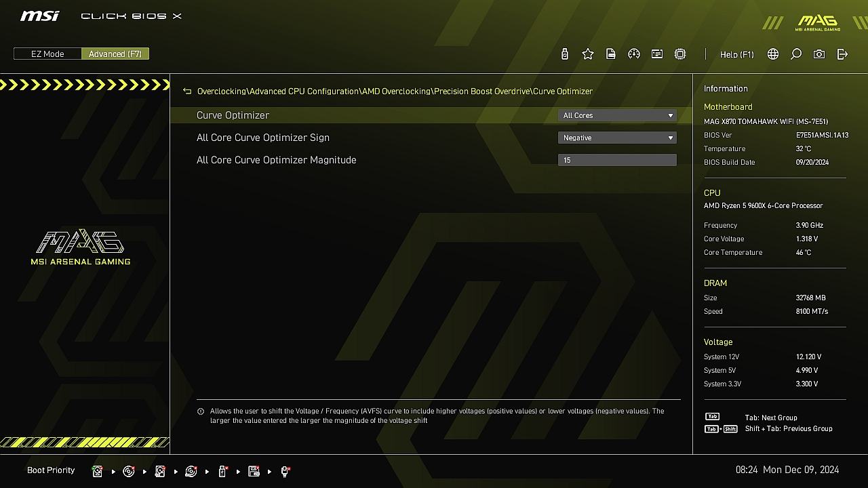Screen dimensions: 868x488
Task: Click the card-shaped icon beside the gauge
Action: coord(657,54)
